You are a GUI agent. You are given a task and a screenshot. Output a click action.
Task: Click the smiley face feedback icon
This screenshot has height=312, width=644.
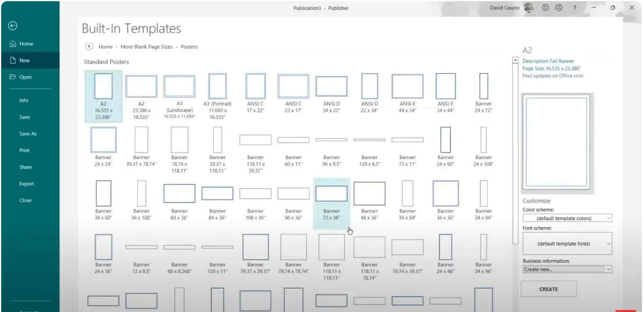tap(545, 8)
